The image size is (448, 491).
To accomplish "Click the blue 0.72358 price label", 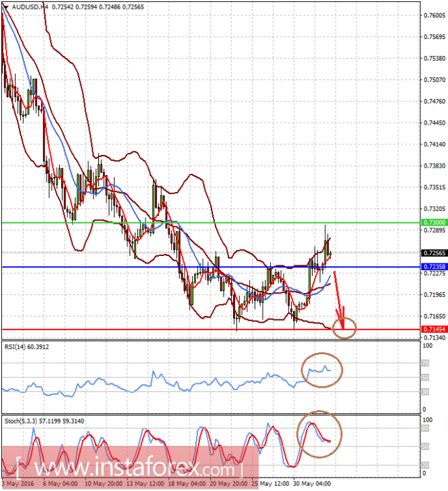I will [x=435, y=267].
